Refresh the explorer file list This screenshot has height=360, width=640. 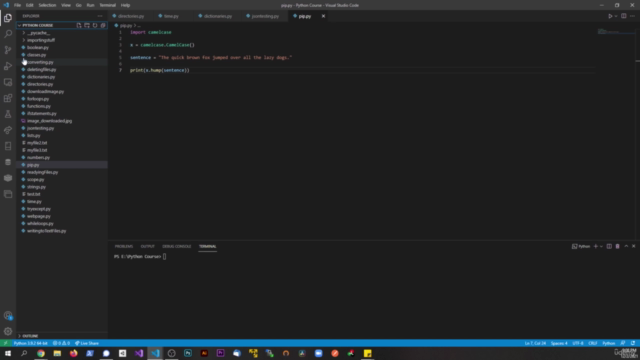coord(95,25)
